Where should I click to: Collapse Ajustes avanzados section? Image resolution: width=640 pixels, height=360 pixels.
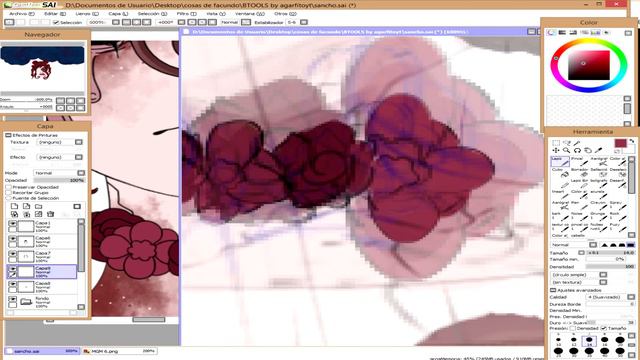click(x=553, y=290)
